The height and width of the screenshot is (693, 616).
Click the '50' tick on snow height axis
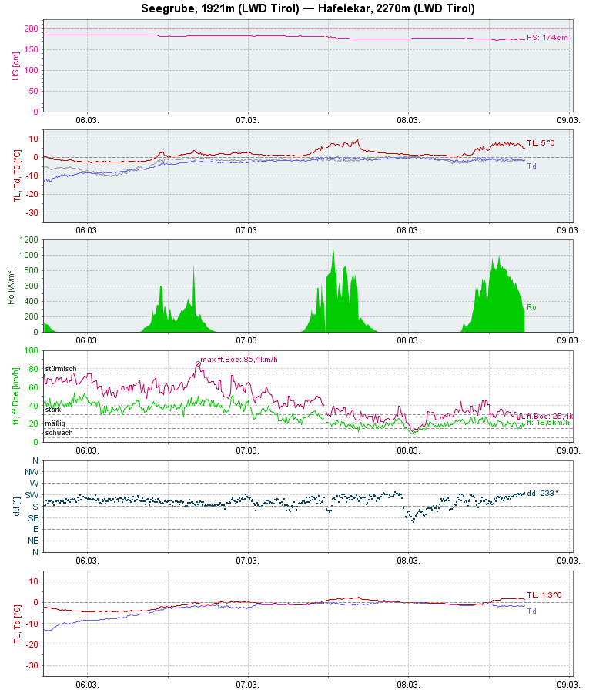[x=34, y=91]
